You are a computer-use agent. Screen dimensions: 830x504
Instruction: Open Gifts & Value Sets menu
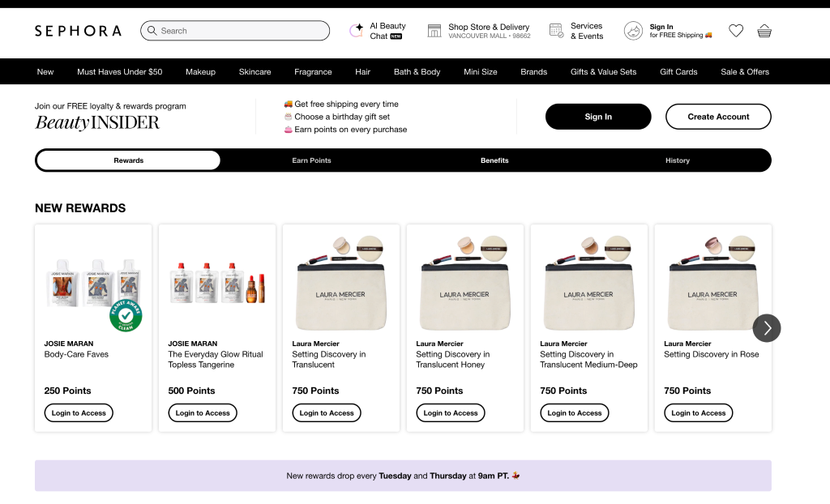click(603, 71)
